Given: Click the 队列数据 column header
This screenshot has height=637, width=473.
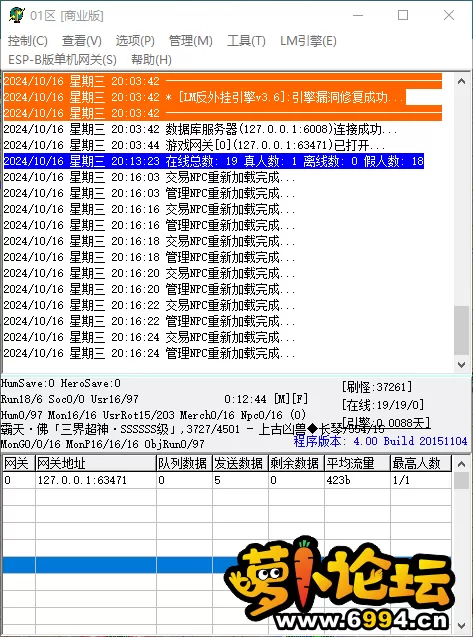Looking at the screenshot, I should pos(184,463).
